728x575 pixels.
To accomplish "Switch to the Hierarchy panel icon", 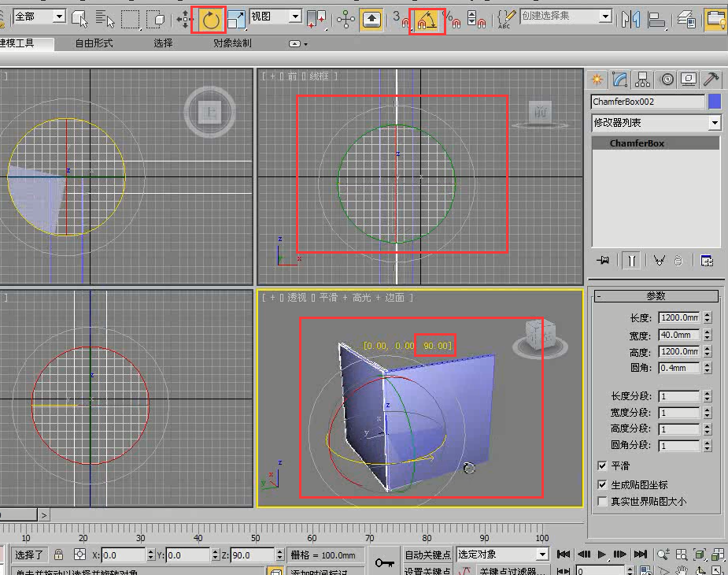I will coord(643,79).
